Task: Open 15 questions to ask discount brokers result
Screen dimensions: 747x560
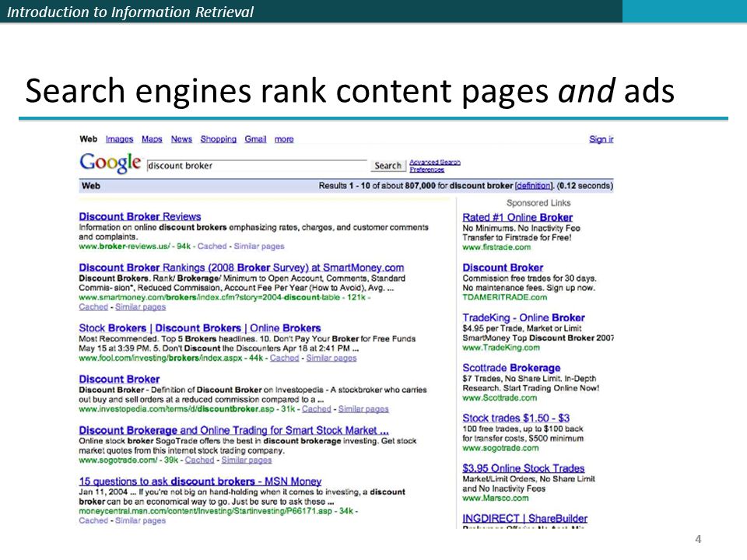Action: pos(200,481)
